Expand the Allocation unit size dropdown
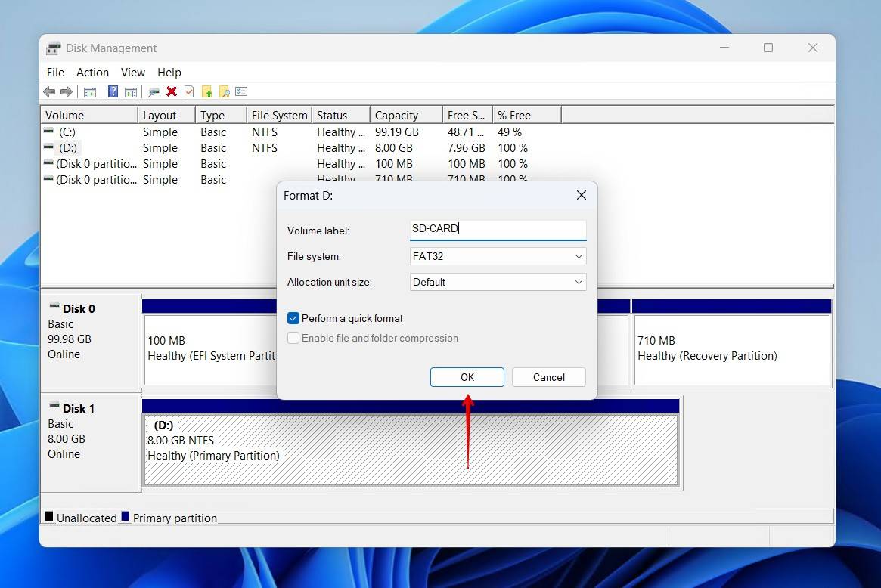Image resolution: width=881 pixels, height=588 pixels. click(x=498, y=282)
